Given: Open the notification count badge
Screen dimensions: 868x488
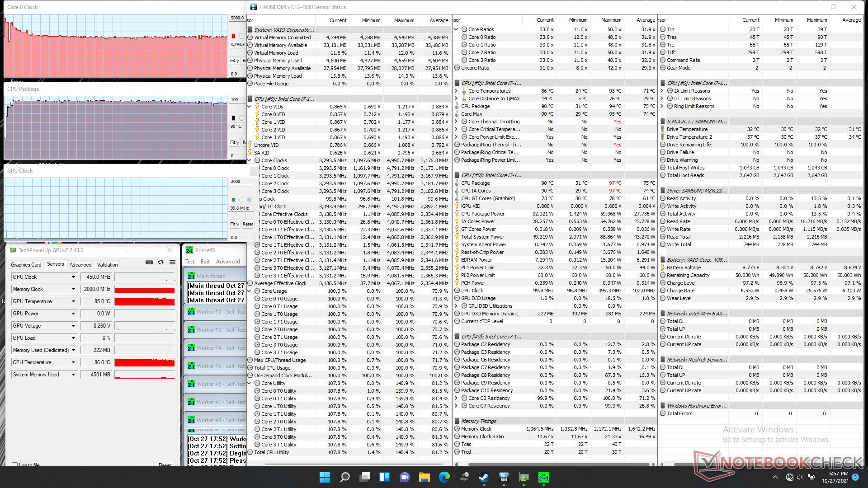Looking at the screenshot, I should [x=855, y=477].
